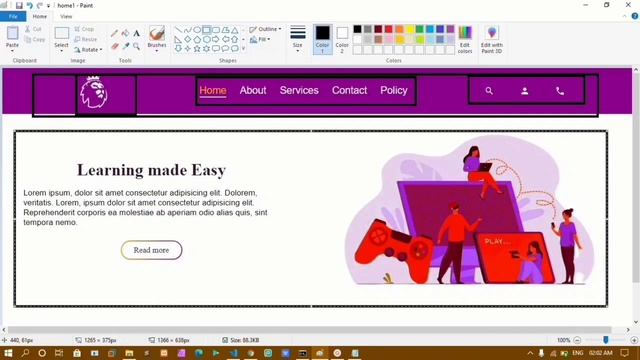Click the Crop button
Viewport: 640px width, 360px height.
84,29
